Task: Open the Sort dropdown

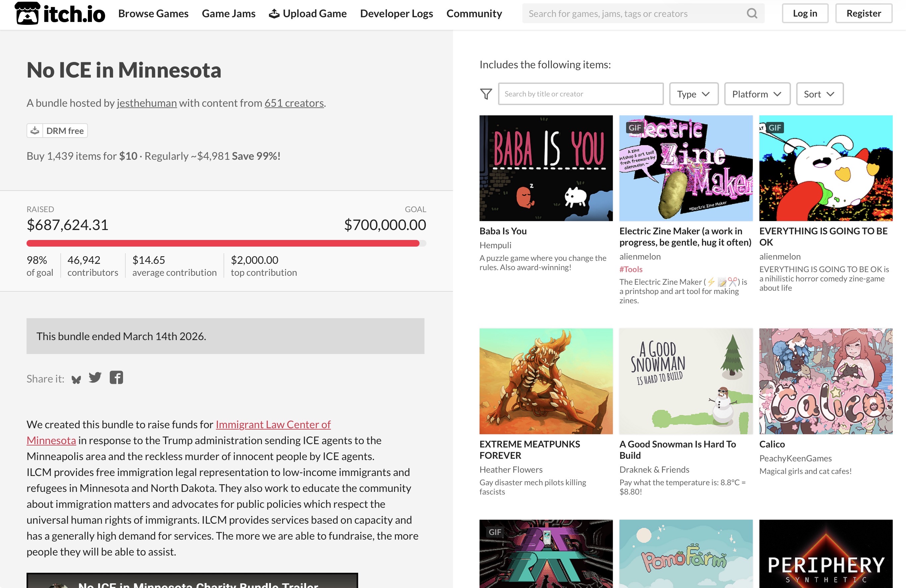Action: tap(819, 94)
